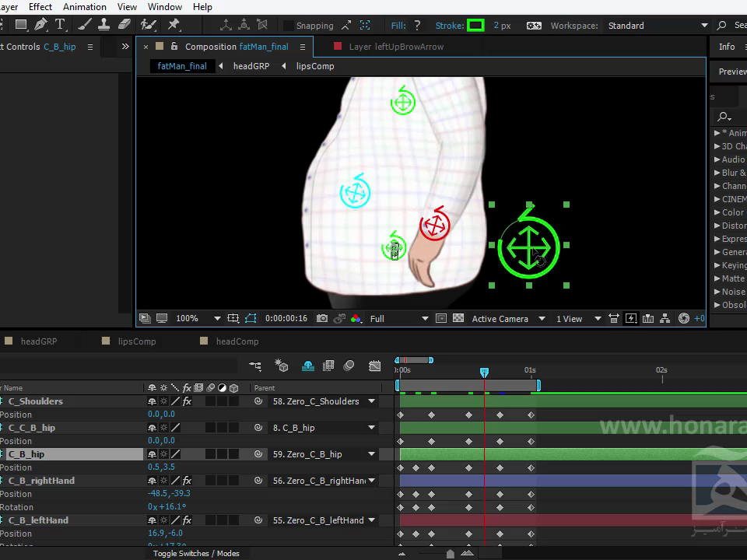Select the Clone Stamp tool

pyautogui.click(x=103, y=25)
